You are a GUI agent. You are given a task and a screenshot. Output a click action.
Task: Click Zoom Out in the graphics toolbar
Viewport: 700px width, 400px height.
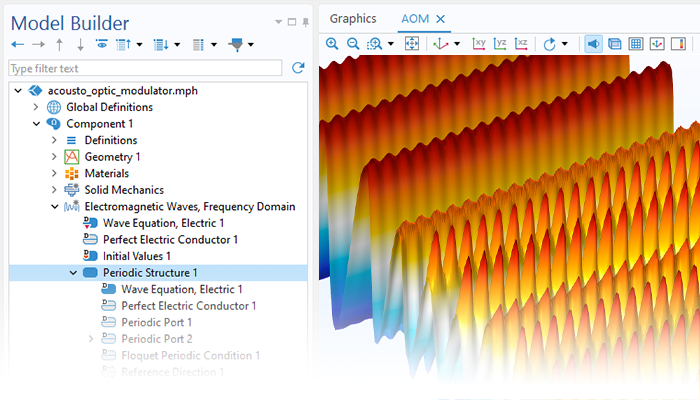point(353,44)
